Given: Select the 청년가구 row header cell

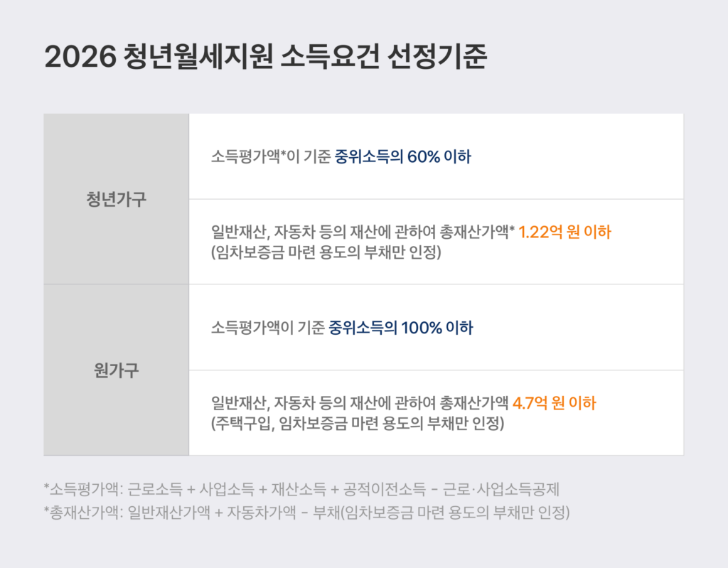Looking at the screenshot, I should point(116,198).
